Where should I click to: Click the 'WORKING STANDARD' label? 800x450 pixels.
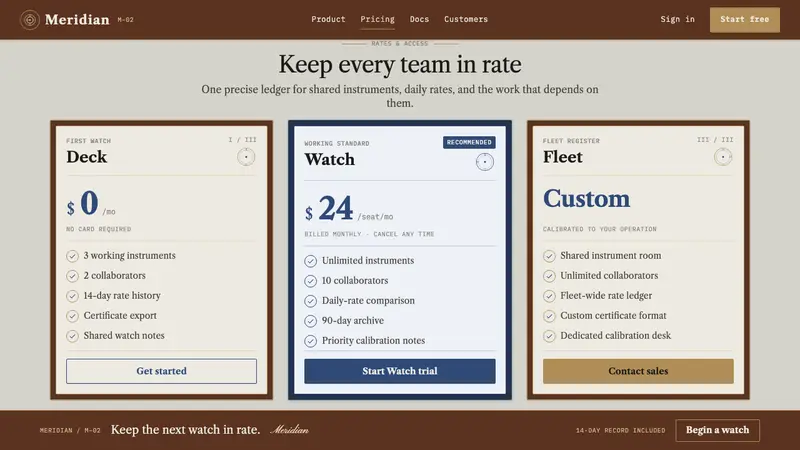337,143
